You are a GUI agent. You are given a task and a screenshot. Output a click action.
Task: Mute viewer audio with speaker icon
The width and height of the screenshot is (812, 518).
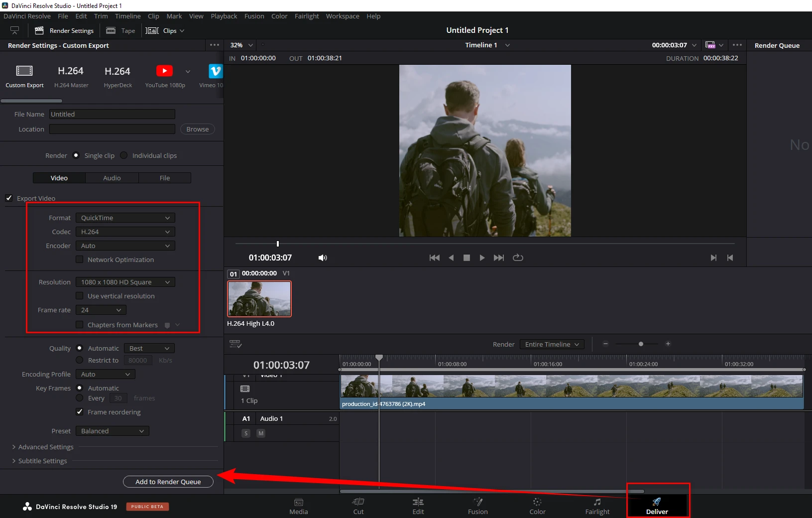323,258
